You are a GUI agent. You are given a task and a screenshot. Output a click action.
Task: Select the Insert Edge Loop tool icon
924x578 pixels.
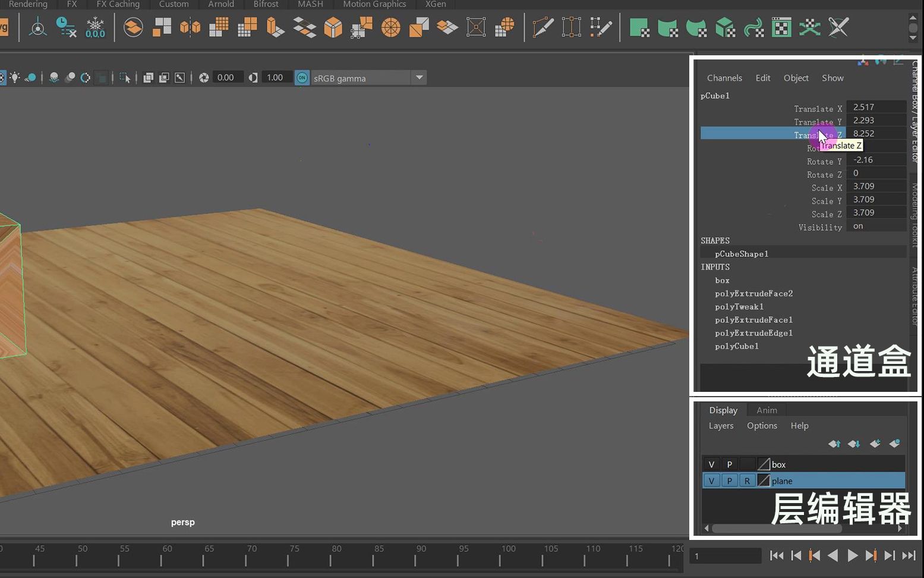(x=572, y=27)
